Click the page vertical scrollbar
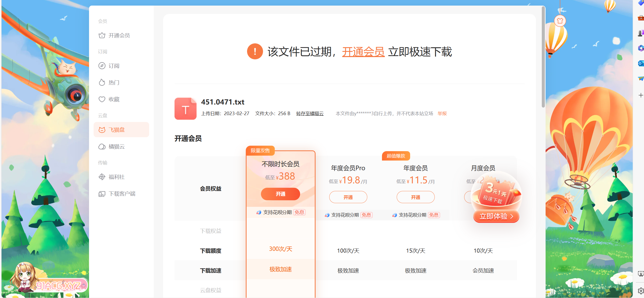 click(x=543, y=57)
